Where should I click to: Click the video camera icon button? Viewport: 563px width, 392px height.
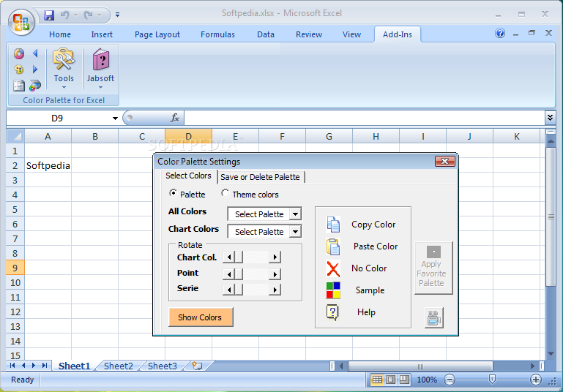(433, 317)
